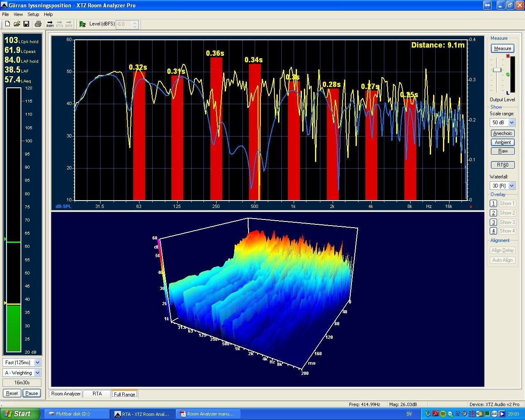Print with the printer icon
The width and height of the screenshot is (525, 420).
pos(38,24)
